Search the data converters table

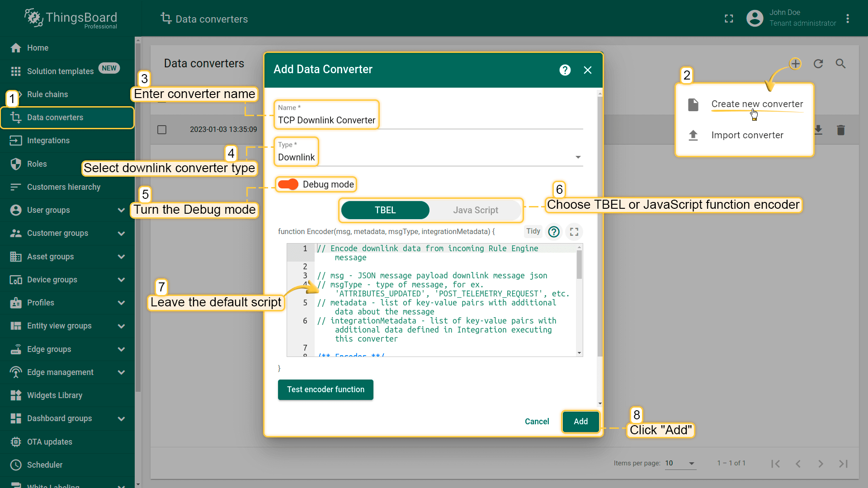coord(840,64)
